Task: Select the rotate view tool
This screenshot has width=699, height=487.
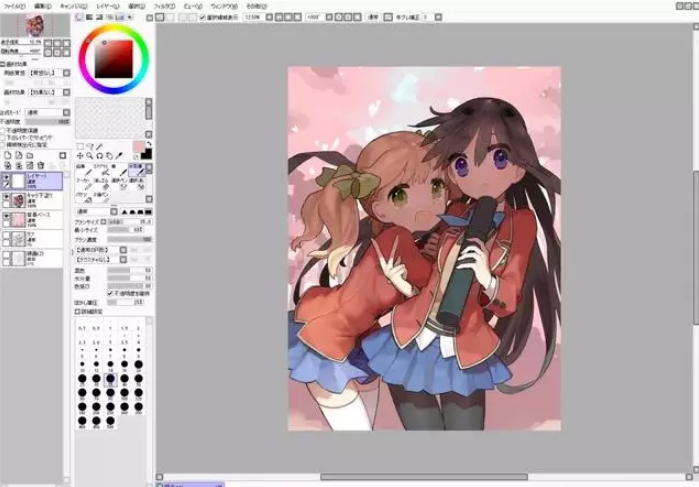Action: coord(99,156)
